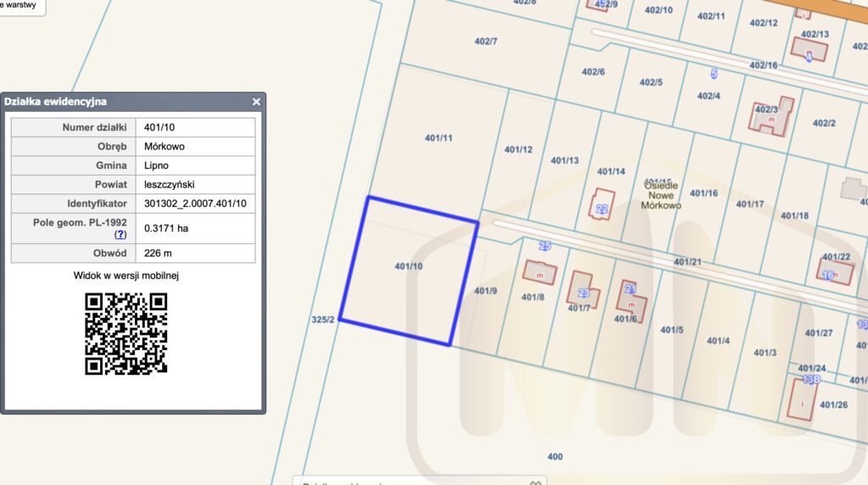Select the Działka ewidencyjna panel title bar
Image resolution: width=868 pixels, height=485 pixels.
pos(133,102)
